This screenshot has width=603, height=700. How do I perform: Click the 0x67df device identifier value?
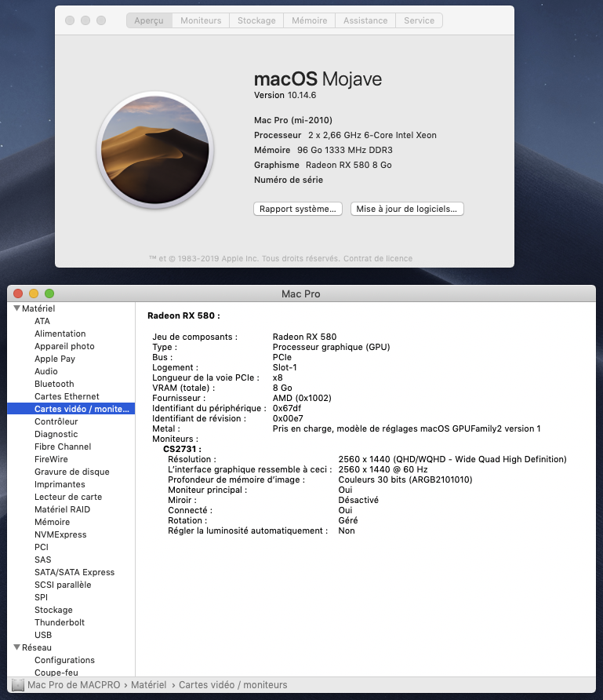click(287, 408)
